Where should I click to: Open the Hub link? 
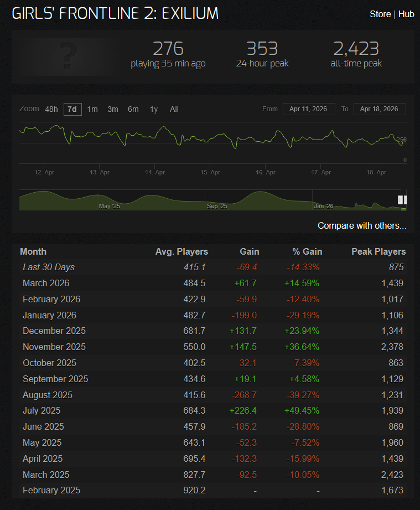[x=406, y=14]
